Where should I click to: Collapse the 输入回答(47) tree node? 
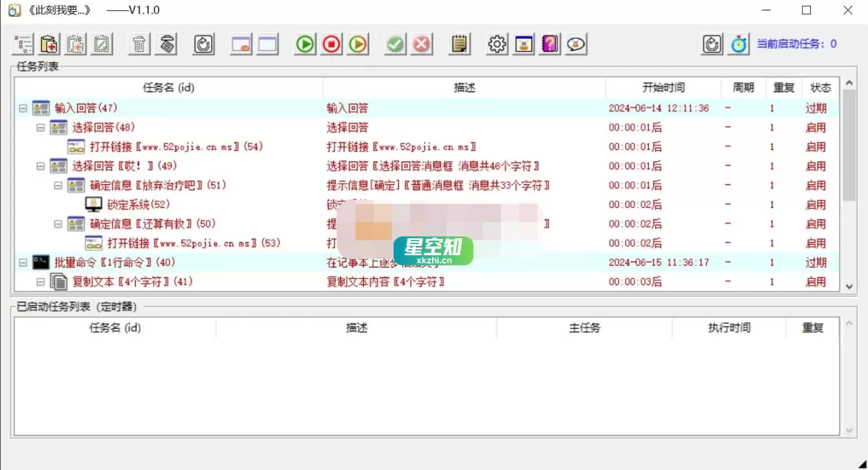23,108
